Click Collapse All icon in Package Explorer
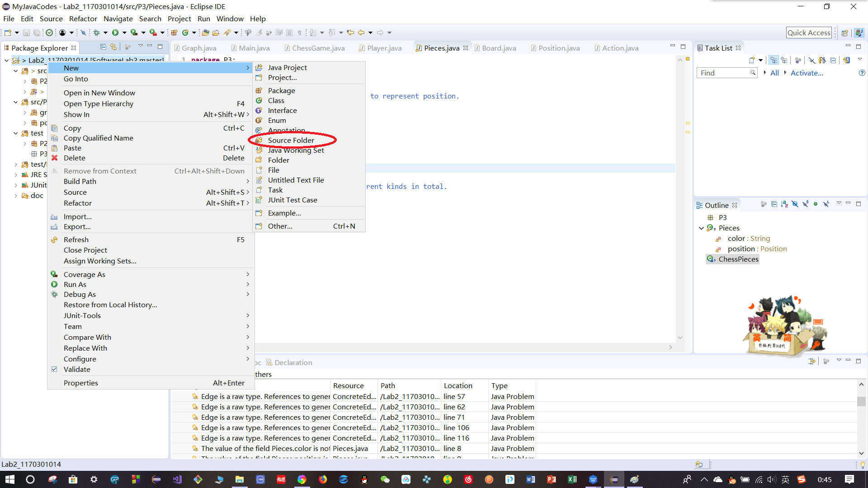Viewport: 868px width, 488px height. tap(103, 47)
